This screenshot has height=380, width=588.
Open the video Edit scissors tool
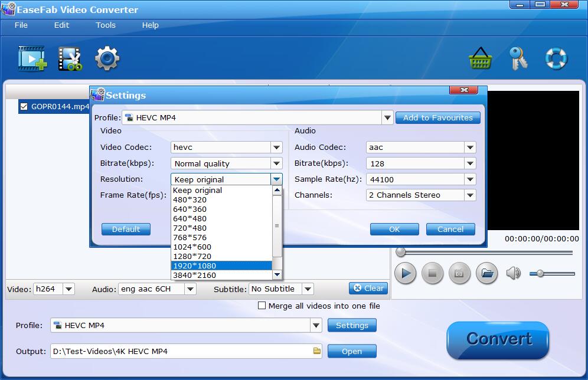(x=70, y=58)
